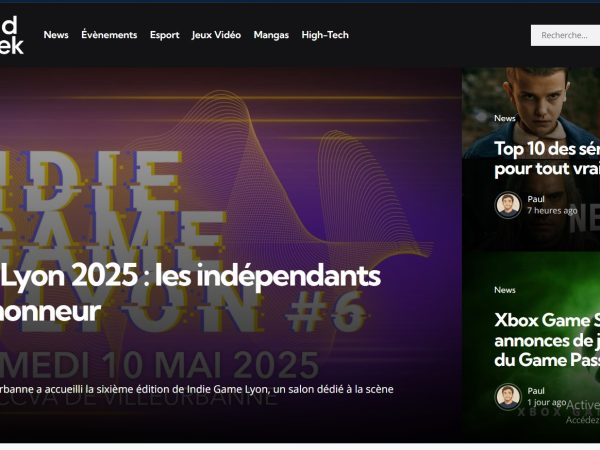The width and height of the screenshot is (600, 450).
Task: Open the Indie Game Lyon 2025 headline
Action: [190, 293]
